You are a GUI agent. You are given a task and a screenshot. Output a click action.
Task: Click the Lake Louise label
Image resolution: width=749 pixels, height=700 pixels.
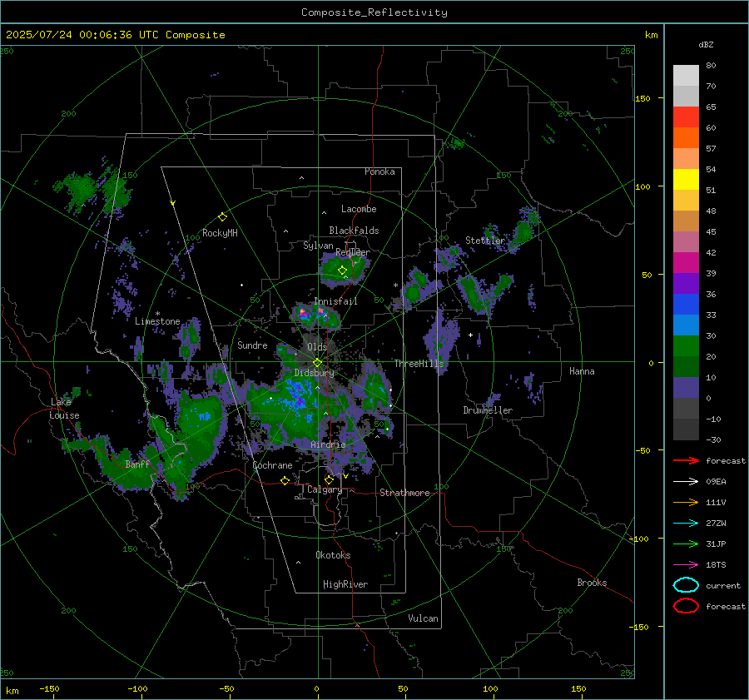tap(65, 409)
